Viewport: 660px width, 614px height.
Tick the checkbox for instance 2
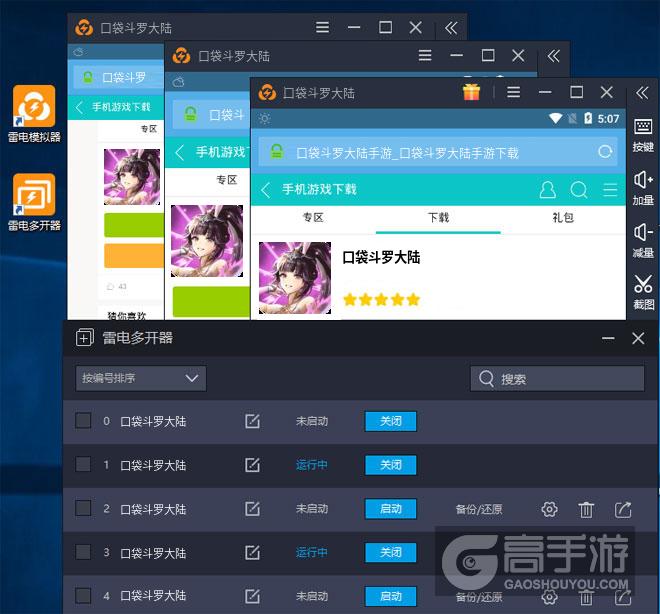pos(83,509)
